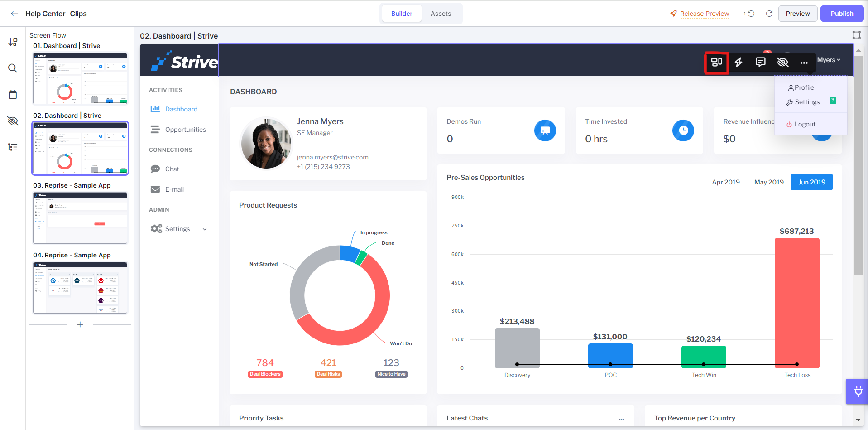Click the jenna.myers@strive.com email address
This screenshot has height=430, width=868.
click(x=333, y=157)
